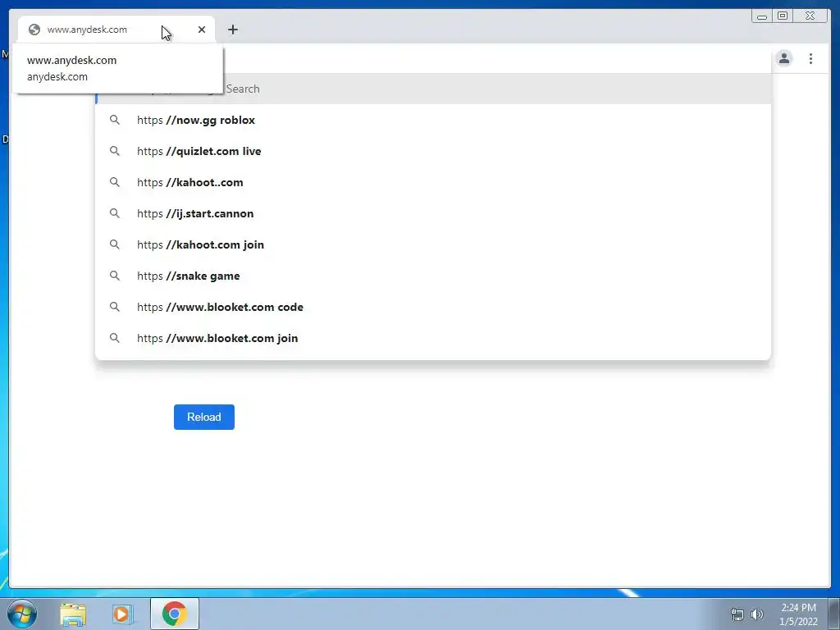This screenshot has height=630, width=840.
Task: Click search icon beside kahoot..com
Action: (115, 182)
